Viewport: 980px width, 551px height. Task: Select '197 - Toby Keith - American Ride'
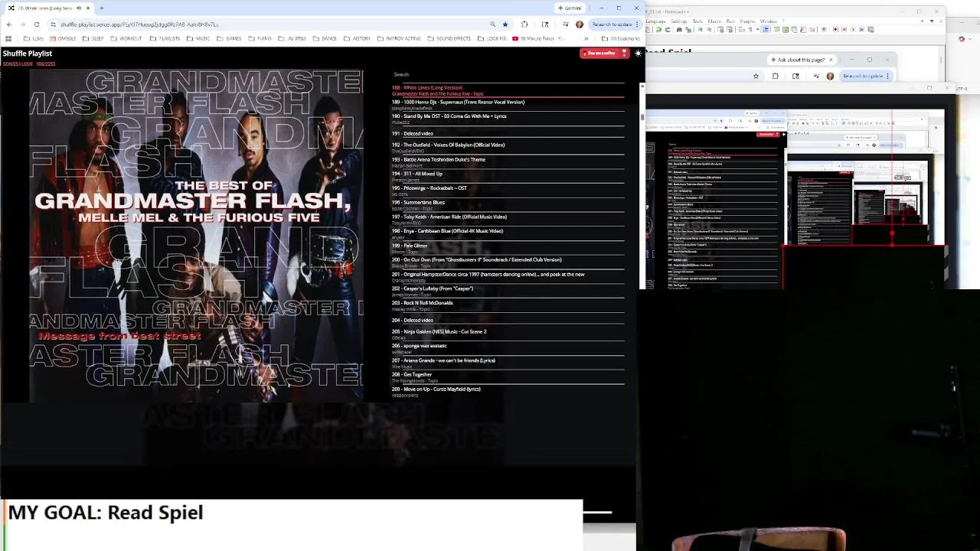pyautogui.click(x=508, y=220)
